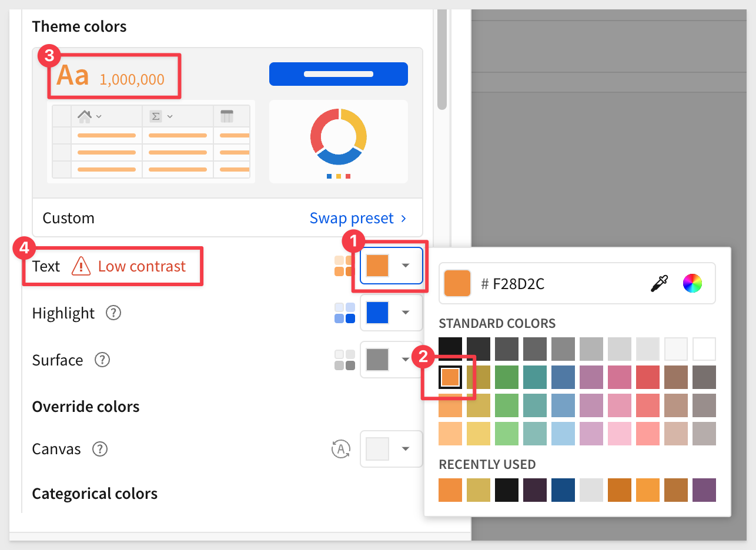756x550 pixels.
Task: Open the Surface color dropdown
Action: click(x=392, y=360)
